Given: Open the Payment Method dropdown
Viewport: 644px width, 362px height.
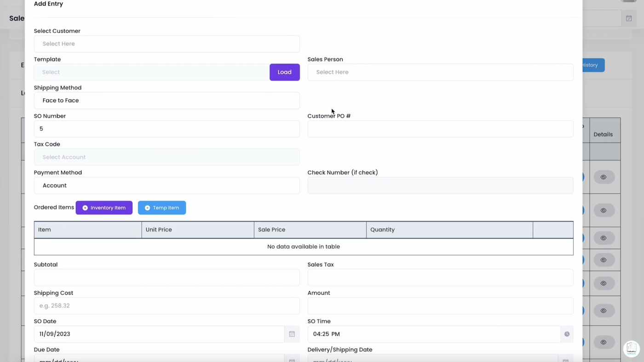Looking at the screenshot, I should click(x=167, y=185).
